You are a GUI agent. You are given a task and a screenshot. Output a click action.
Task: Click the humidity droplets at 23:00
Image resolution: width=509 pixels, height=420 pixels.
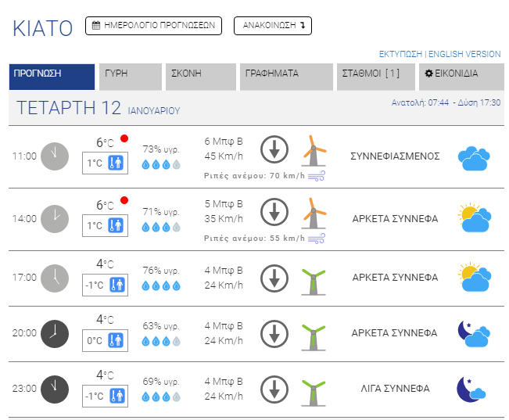pos(160,397)
